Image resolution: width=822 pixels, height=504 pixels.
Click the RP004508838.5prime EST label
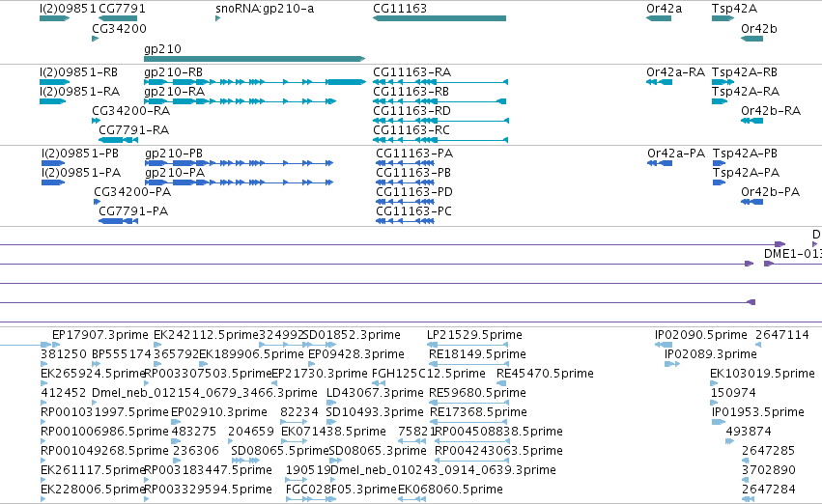point(499,432)
